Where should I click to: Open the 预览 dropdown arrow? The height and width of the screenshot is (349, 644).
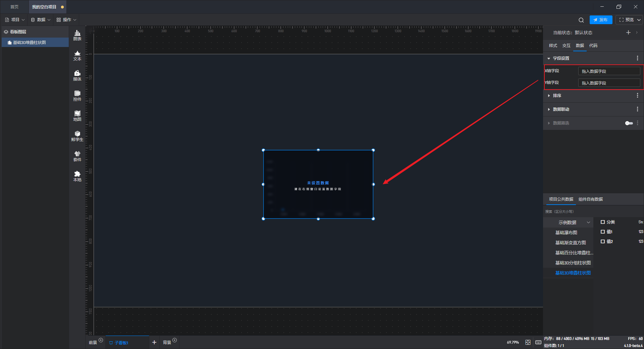(639, 20)
